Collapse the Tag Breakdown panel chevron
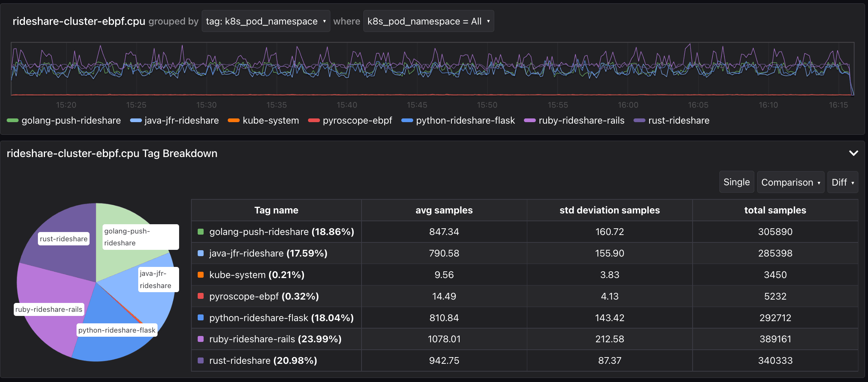 tap(854, 153)
